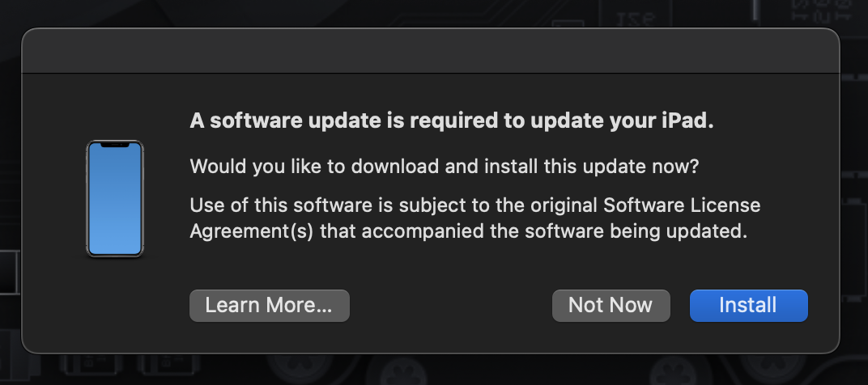The height and width of the screenshot is (385, 868).
Task: Click the blue Install button
Action: click(748, 306)
